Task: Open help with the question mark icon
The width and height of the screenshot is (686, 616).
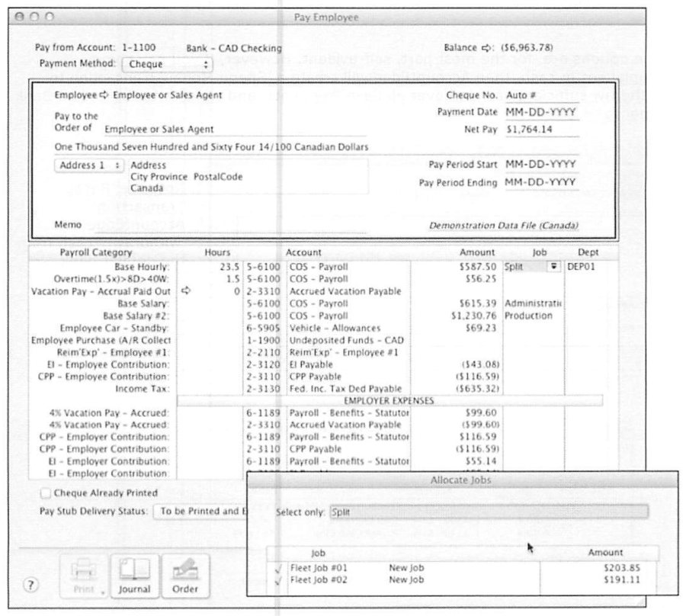Action: point(30,585)
